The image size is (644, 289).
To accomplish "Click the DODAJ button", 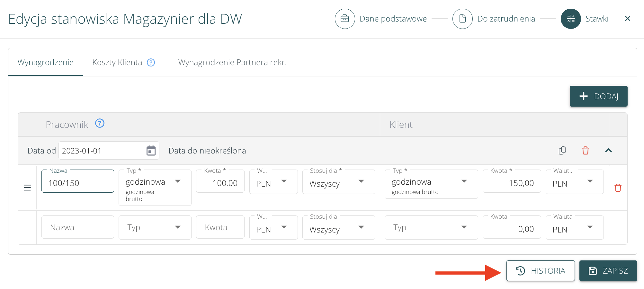I will click(x=598, y=96).
